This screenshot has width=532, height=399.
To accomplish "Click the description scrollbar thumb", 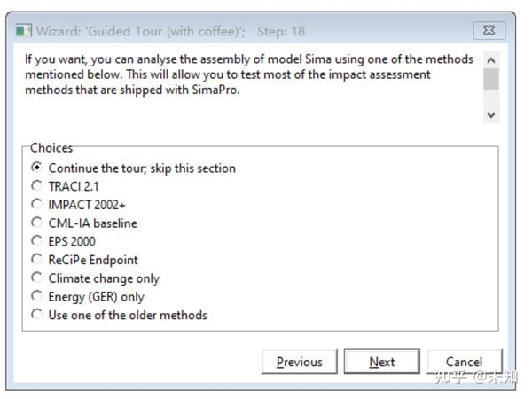I will (x=490, y=79).
